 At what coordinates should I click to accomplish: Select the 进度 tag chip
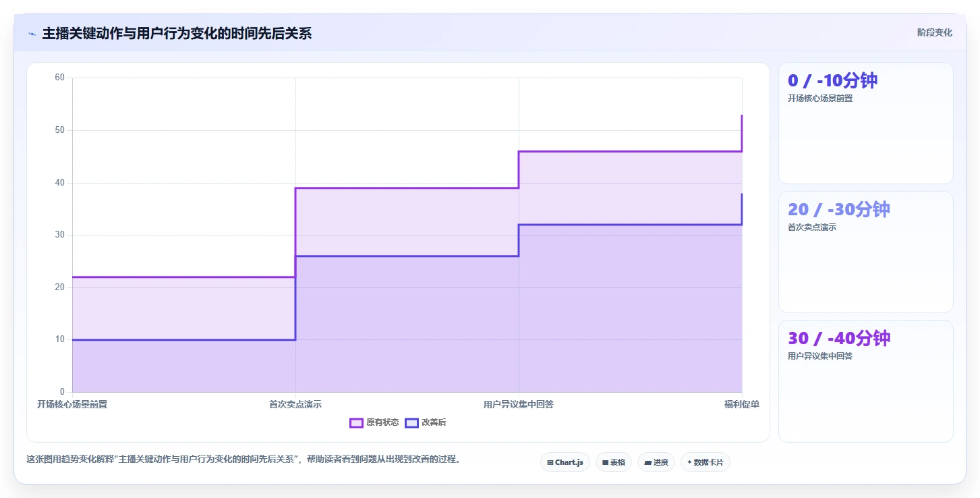[656, 462]
